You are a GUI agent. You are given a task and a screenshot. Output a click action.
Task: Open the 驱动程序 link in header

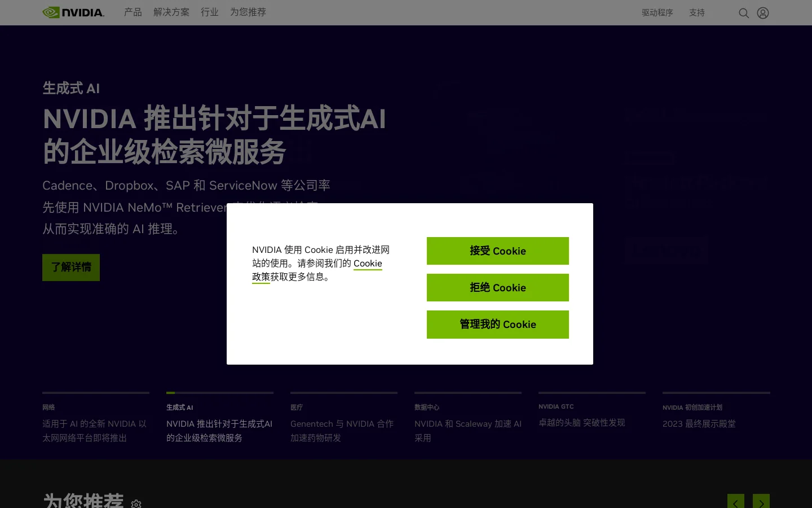[657, 12]
